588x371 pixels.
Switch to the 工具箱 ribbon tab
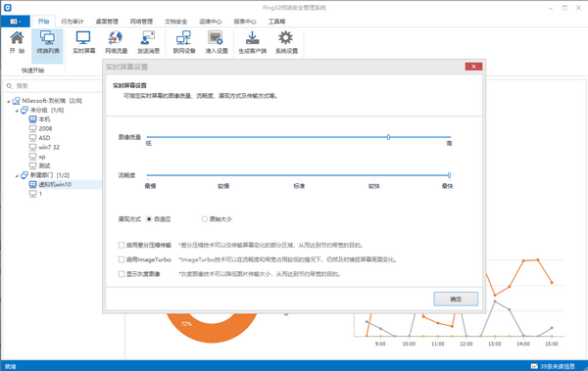[276, 22]
